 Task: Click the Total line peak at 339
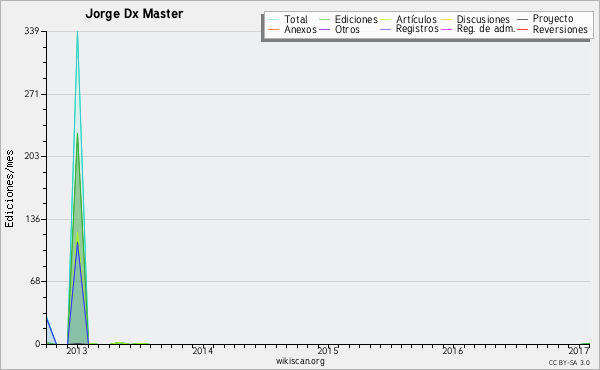click(x=77, y=32)
